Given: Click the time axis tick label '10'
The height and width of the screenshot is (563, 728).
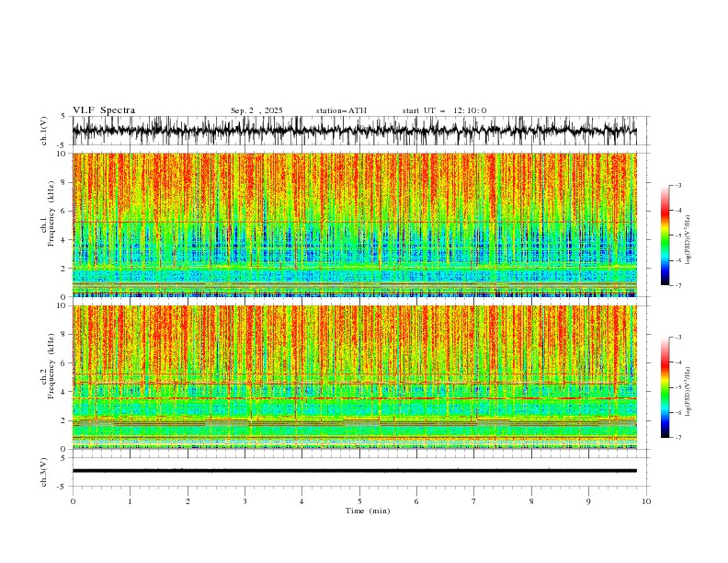Looking at the screenshot, I should (646, 501).
